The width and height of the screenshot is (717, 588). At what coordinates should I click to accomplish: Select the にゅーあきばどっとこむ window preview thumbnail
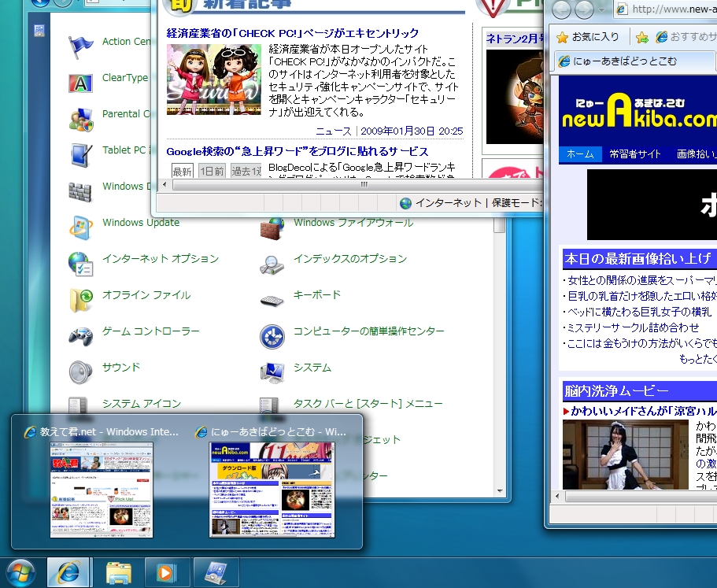[x=272, y=490]
